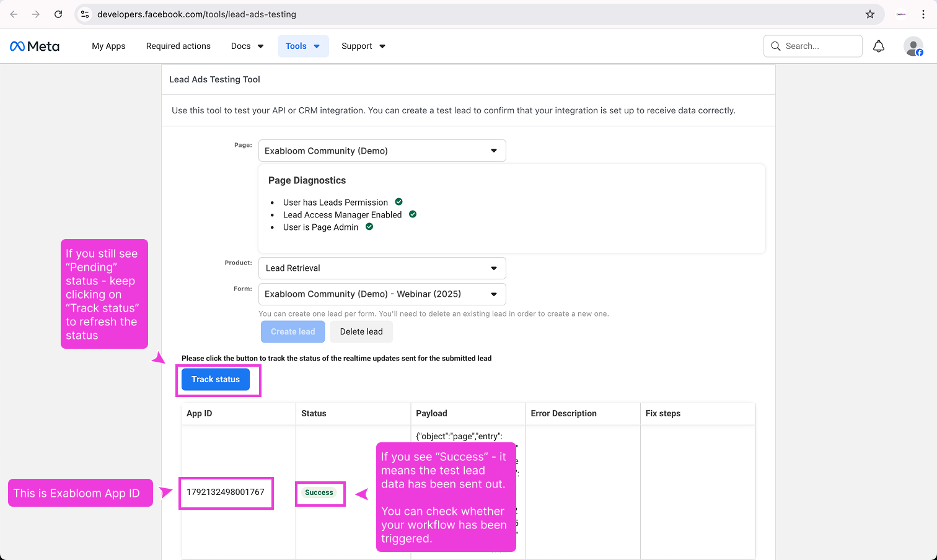Click the green check beside Leads Permission
937x560 pixels.
click(398, 202)
